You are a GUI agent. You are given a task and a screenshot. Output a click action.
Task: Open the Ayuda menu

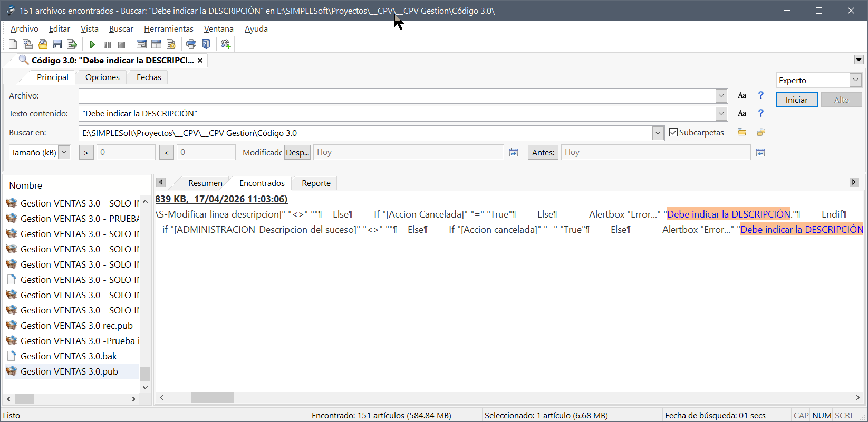tap(256, 29)
